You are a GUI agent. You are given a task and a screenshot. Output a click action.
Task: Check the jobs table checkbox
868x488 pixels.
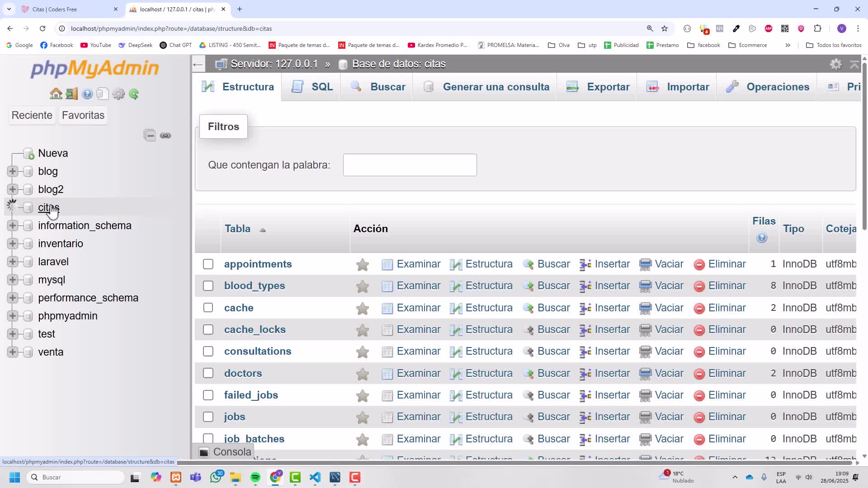coord(208,417)
